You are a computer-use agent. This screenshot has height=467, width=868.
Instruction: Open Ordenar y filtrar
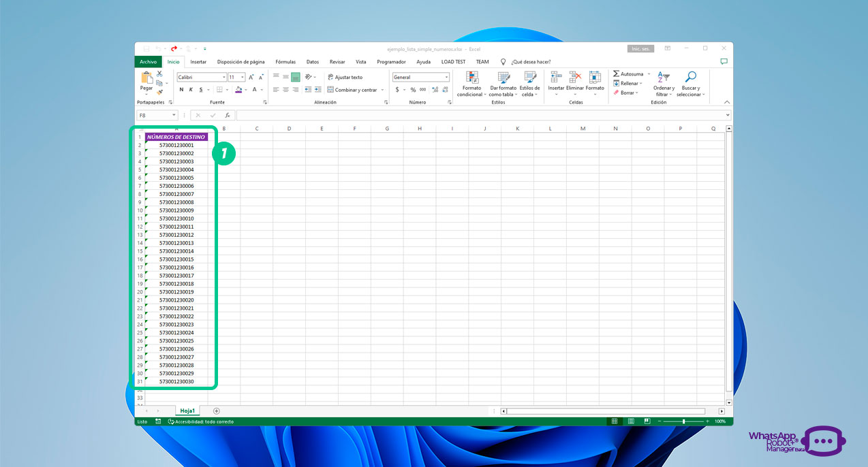[x=664, y=84]
